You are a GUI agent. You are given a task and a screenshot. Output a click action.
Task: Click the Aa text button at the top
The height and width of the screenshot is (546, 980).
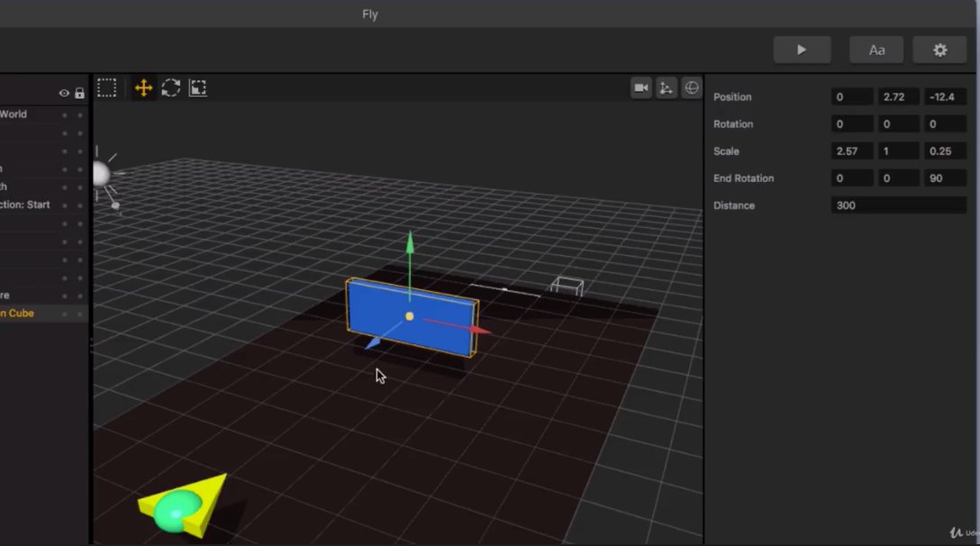(x=876, y=50)
